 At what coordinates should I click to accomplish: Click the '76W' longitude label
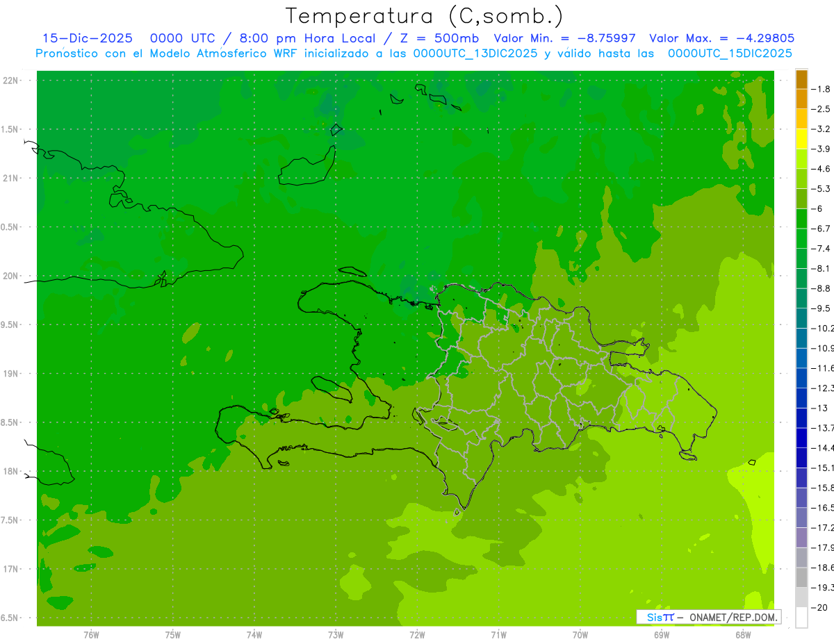[x=91, y=634]
